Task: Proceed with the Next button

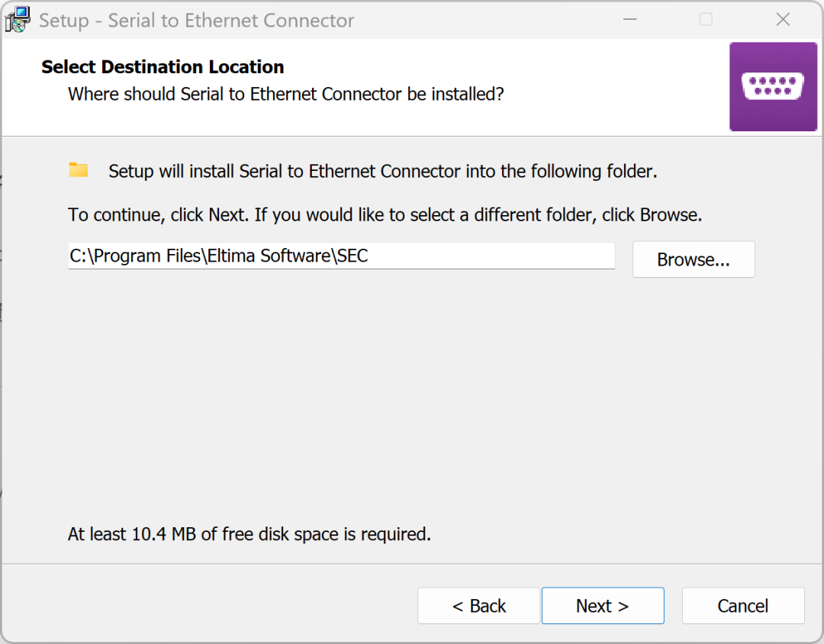Action: point(602,606)
